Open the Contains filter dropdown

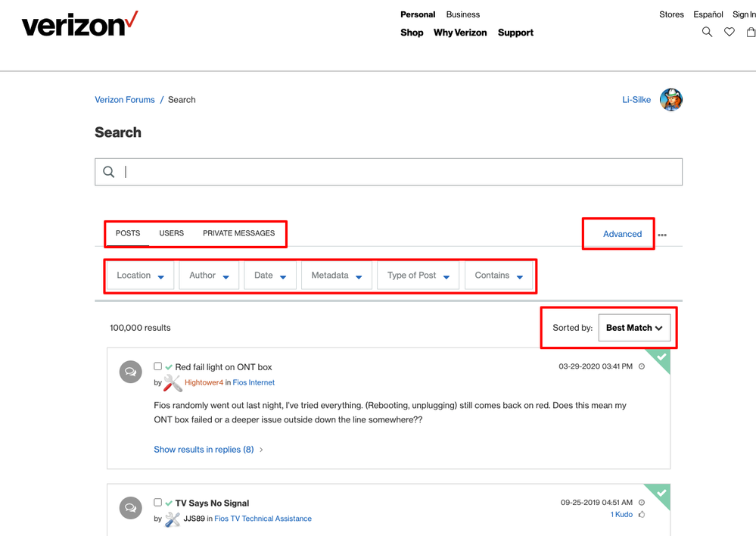click(x=499, y=276)
